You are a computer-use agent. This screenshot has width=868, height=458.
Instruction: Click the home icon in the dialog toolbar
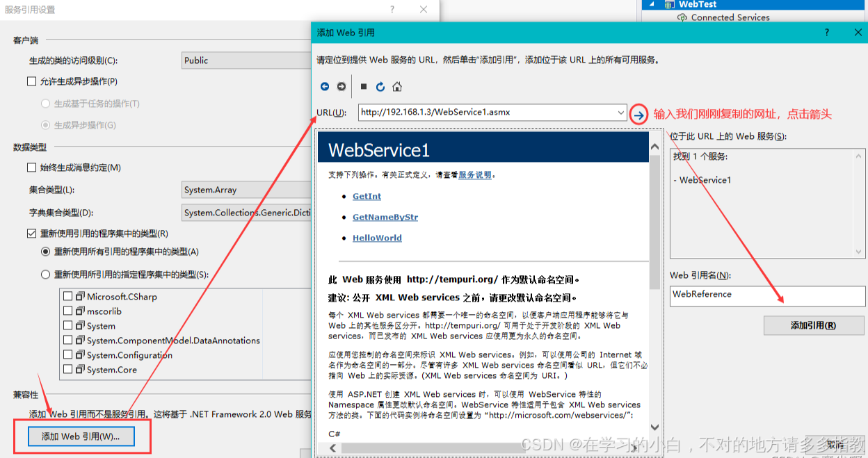(396, 86)
